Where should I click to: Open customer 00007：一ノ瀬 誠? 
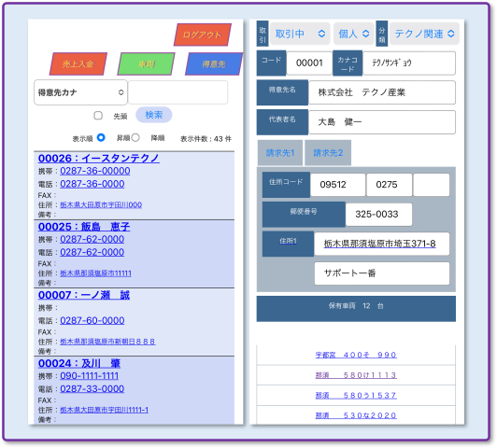click(84, 295)
